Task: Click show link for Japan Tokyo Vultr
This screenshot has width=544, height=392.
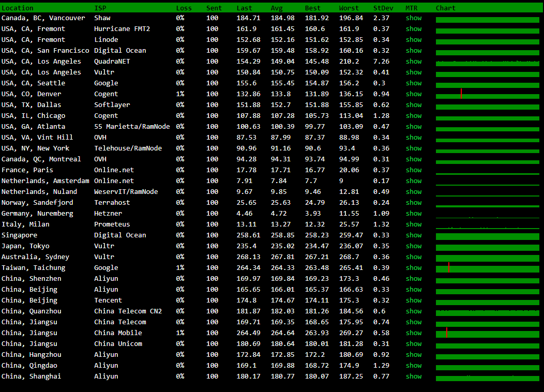Action: [x=413, y=246]
